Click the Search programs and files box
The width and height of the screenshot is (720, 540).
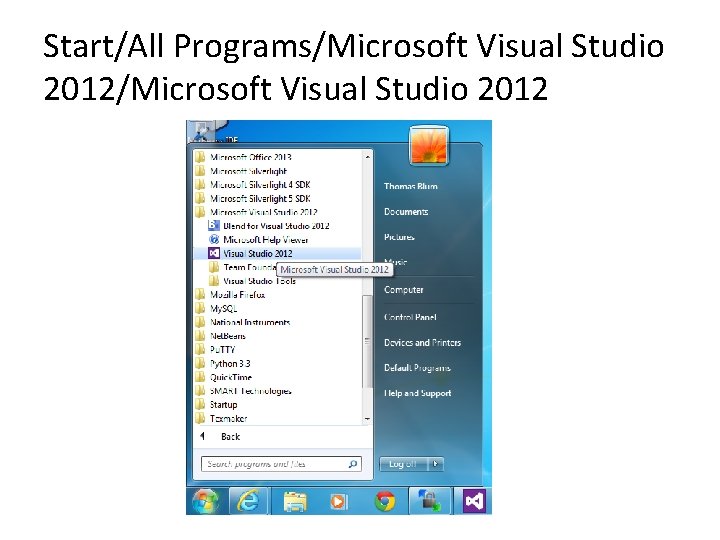pos(281,464)
